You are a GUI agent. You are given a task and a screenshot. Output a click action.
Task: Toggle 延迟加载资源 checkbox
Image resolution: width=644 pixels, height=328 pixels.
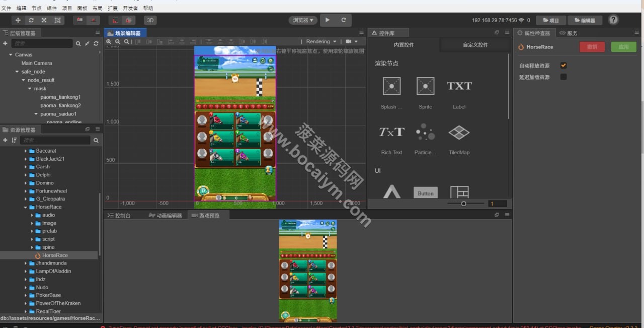point(563,77)
